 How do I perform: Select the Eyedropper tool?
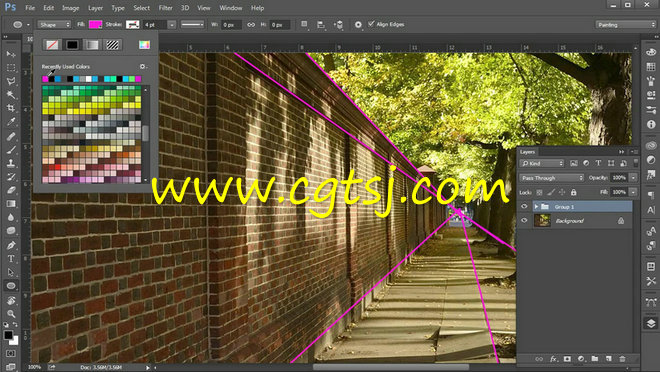pos(11,122)
